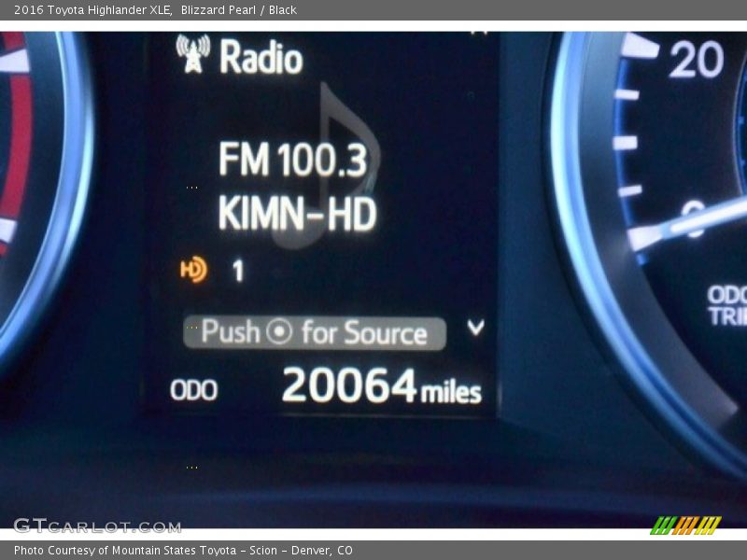Image resolution: width=747 pixels, height=560 pixels.
Task: Select the Push for Source button
Action: pos(315,332)
